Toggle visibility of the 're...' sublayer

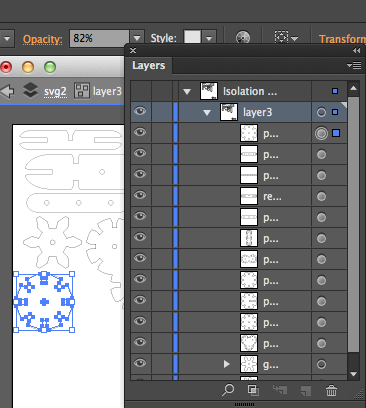tap(140, 195)
